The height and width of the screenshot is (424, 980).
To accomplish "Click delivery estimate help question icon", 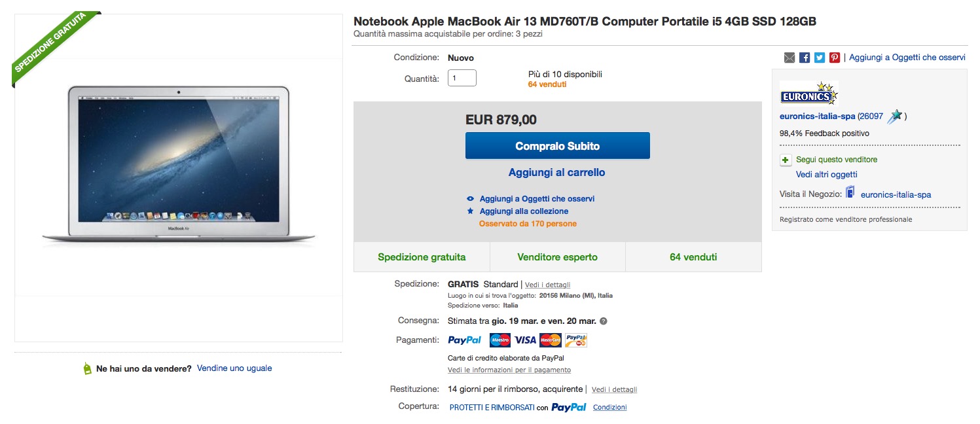I will (604, 321).
